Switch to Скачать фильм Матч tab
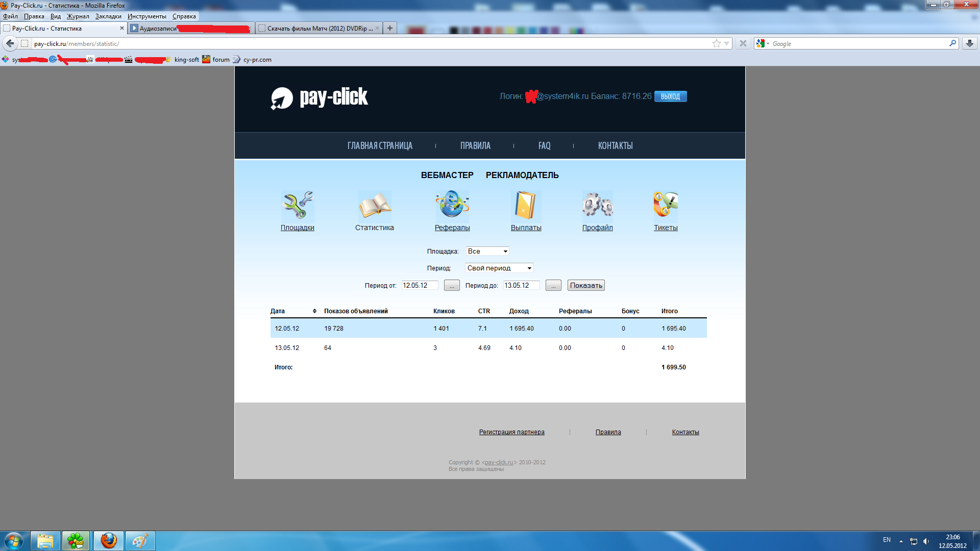980x551 pixels. pos(318,28)
